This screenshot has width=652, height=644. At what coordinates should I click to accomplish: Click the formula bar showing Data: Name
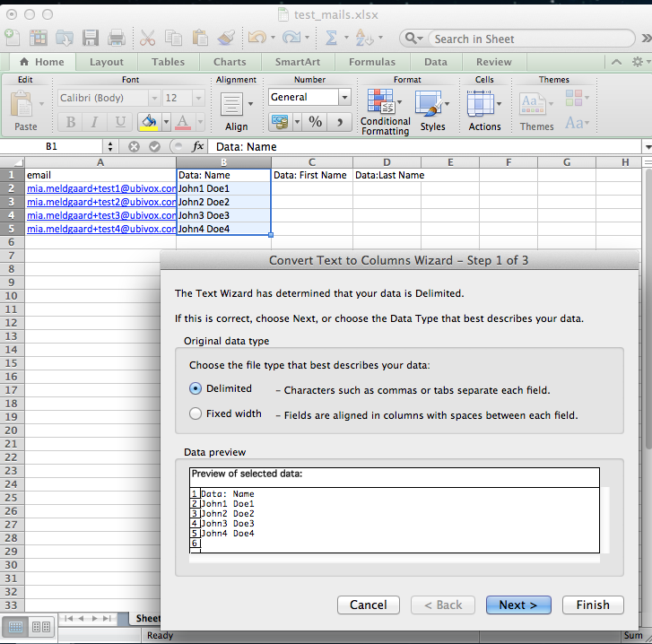coord(424,147)
